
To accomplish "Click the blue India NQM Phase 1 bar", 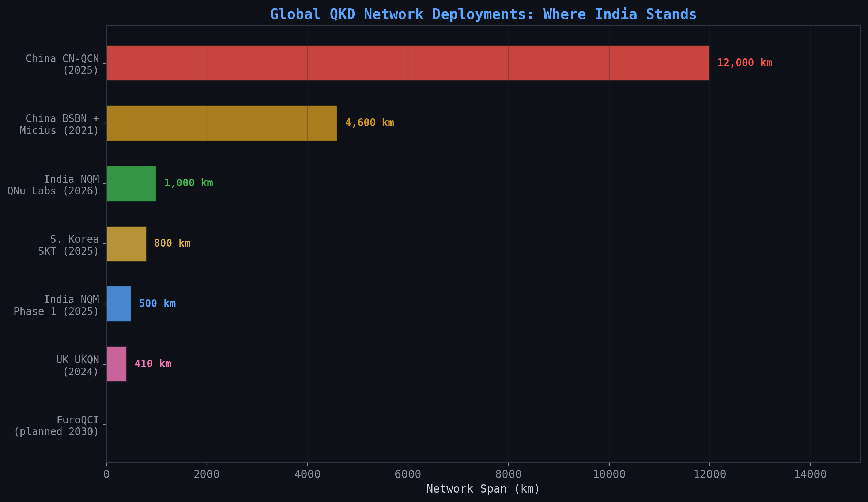I will click(118, 304).
